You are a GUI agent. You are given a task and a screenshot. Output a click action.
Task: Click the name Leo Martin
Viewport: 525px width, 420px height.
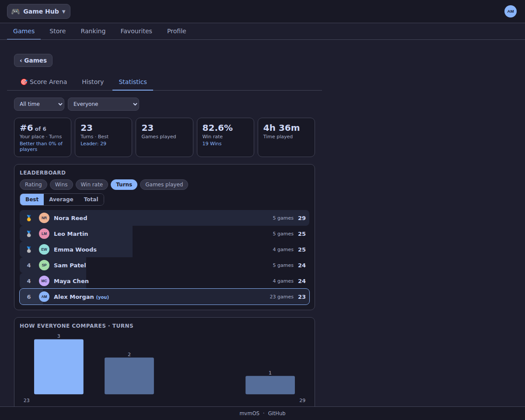pyautogui.click(x=71, y=234)
